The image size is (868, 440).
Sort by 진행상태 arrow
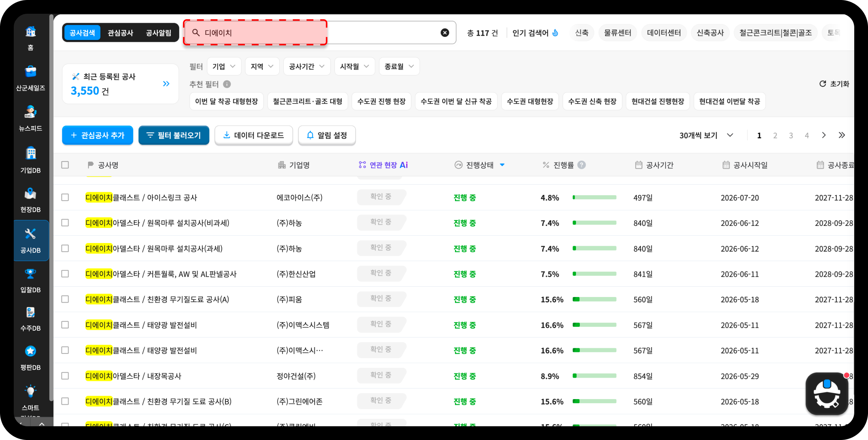point(502,165)
